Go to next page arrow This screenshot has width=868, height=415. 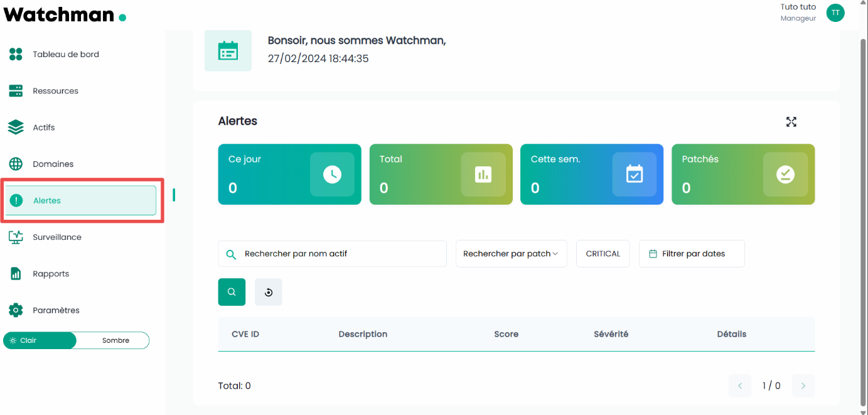[803, 385]
